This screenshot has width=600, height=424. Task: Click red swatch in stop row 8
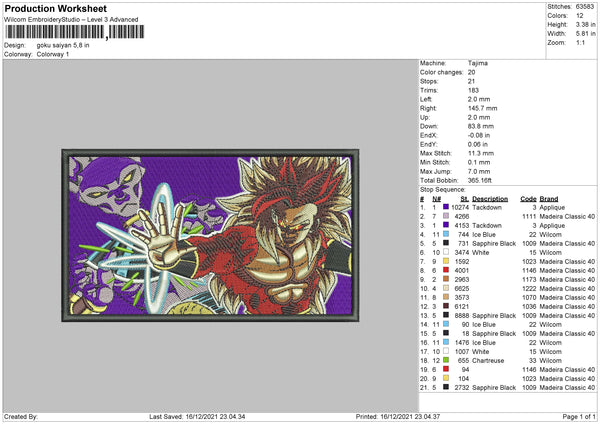coord(446,270)
